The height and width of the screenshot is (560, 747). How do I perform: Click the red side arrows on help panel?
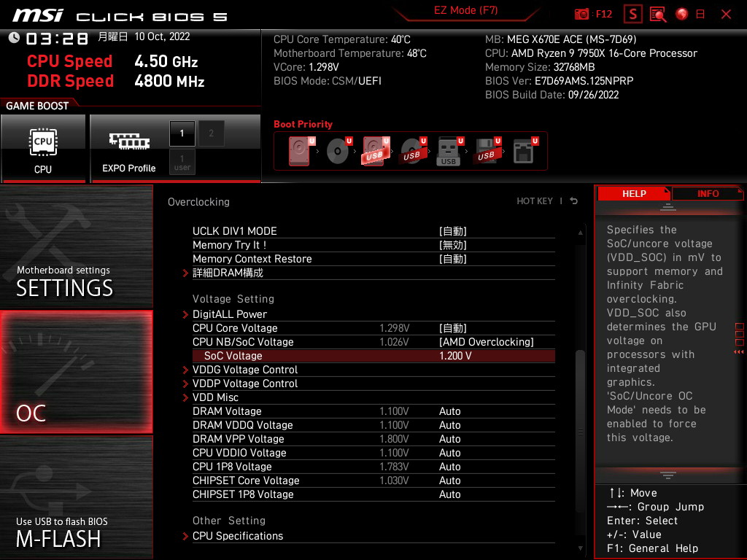click(x=738, y=352)
